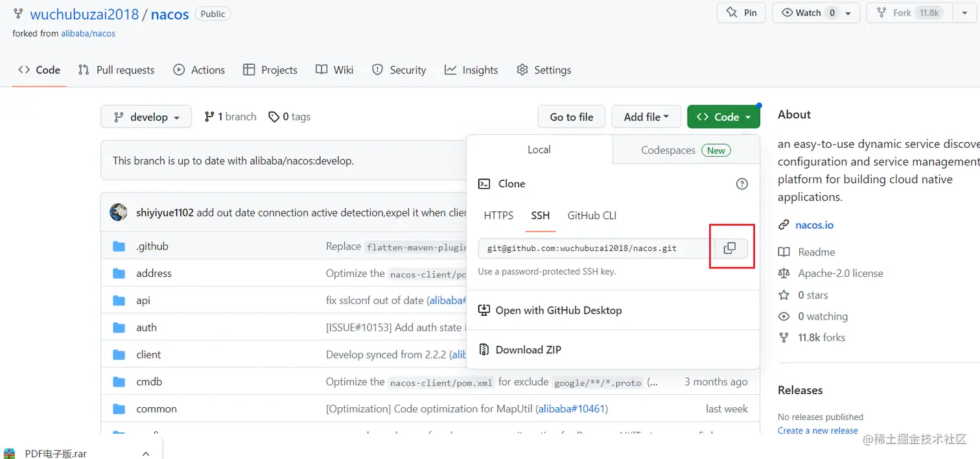Open the Wiki tab

(334, 70)
